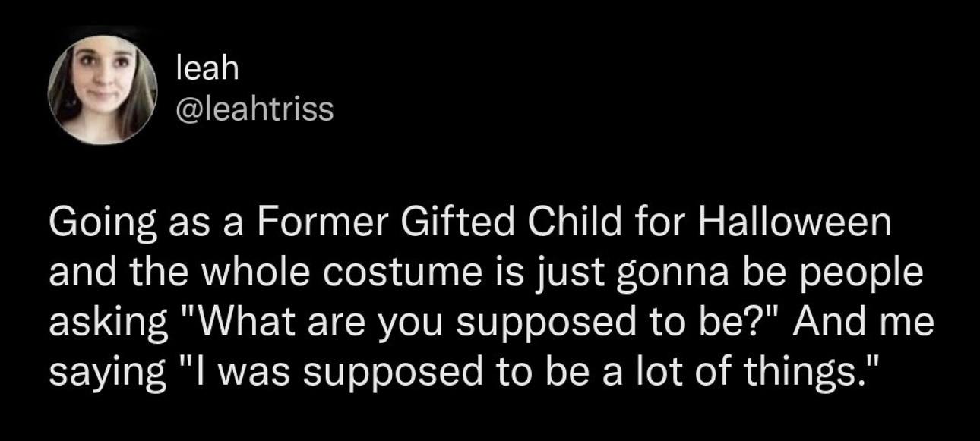Click leah's profile picture avatar
The width and height of the screenshot is (980, 441).
[x=103, y=89]
